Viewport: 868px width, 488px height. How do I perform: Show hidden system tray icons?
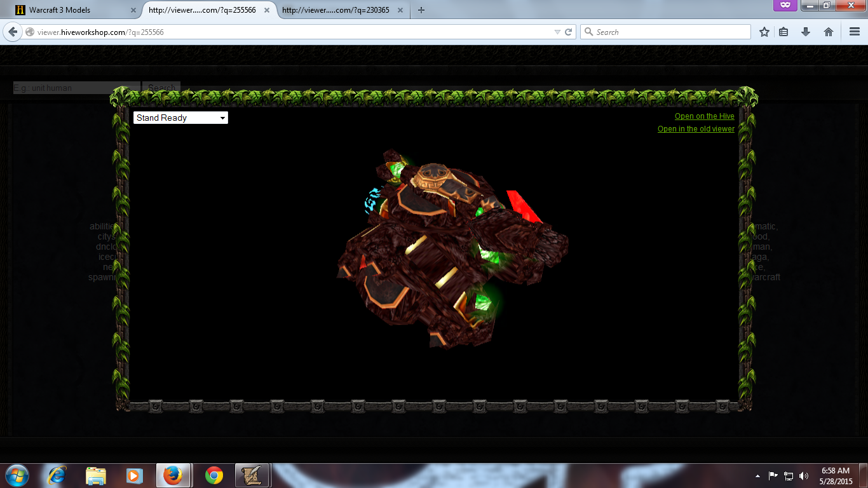pyautogui.click(x=757, y=476)
